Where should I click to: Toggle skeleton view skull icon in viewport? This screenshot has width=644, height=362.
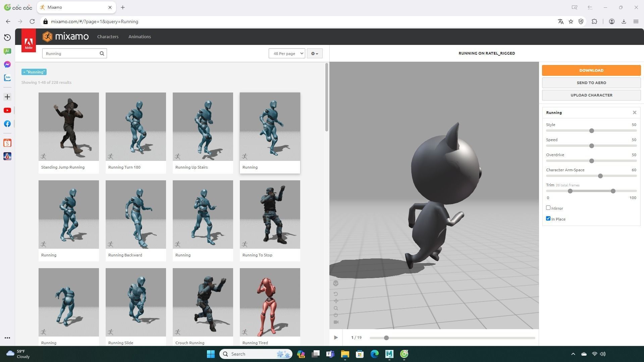pyautogui.click(x=336, y=284)
